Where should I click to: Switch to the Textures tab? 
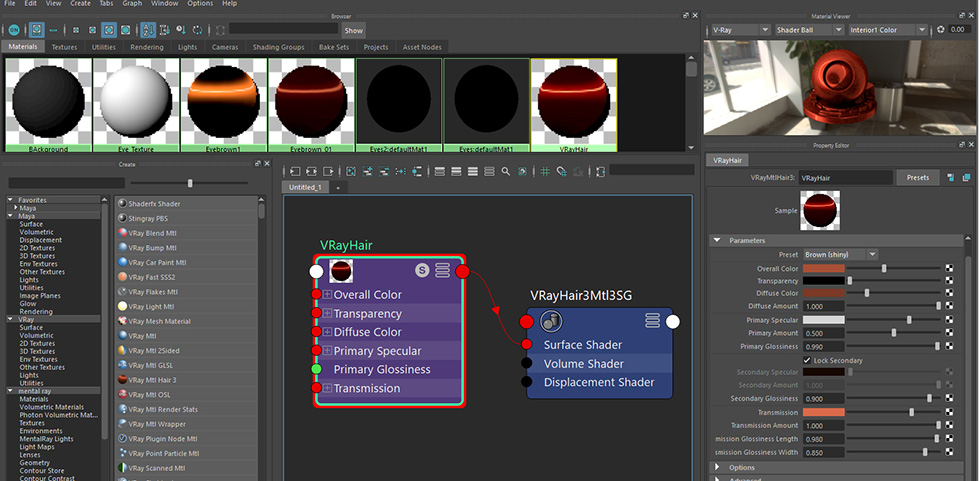pos(64,47)
